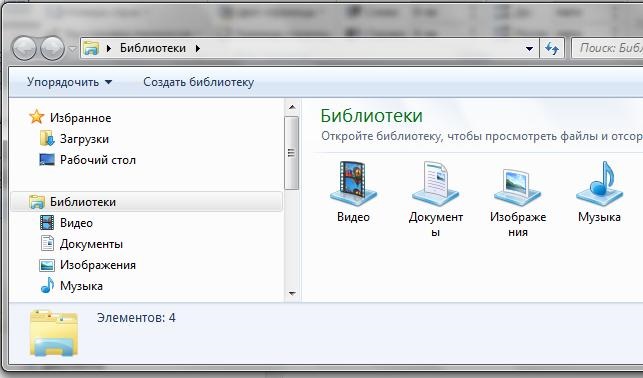This screenshot has height=378, width=643.
Task: Click Библиотеки breadcrumb in address bar
Action: (x=153, y=48)
